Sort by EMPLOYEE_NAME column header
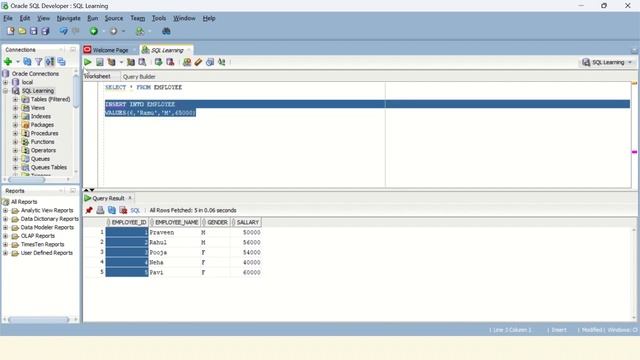The image size is (640, 360). coord(174,222)
